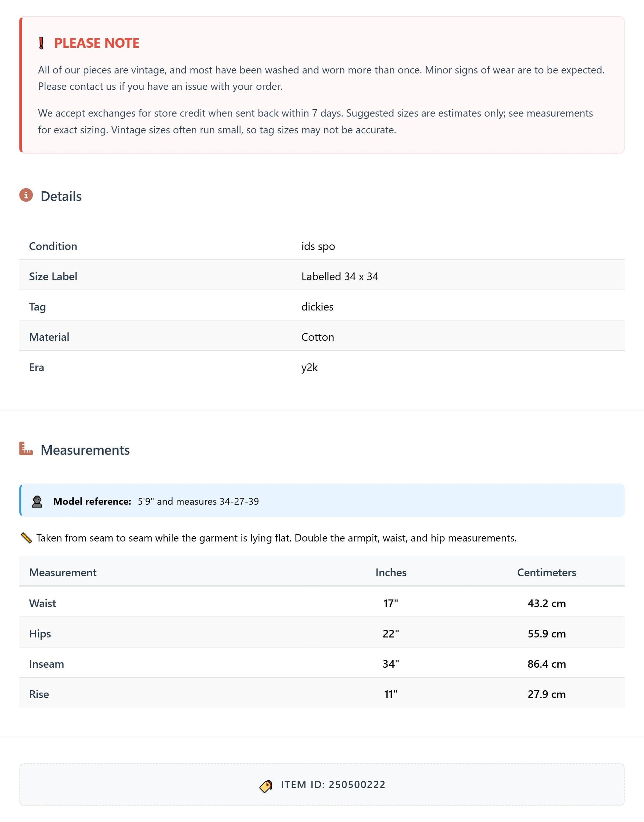The image size is (644, 822).
Task: Click the Centimeters column header
Action: pos(546,572)
